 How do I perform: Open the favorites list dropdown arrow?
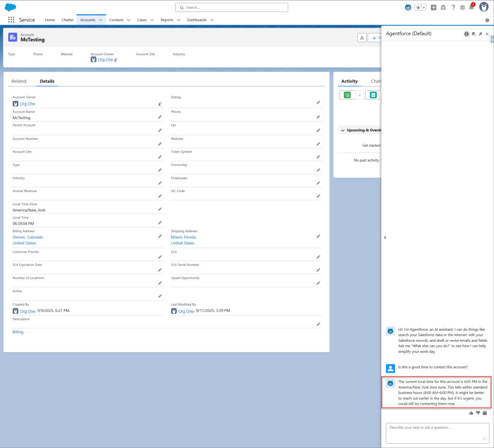424,7
